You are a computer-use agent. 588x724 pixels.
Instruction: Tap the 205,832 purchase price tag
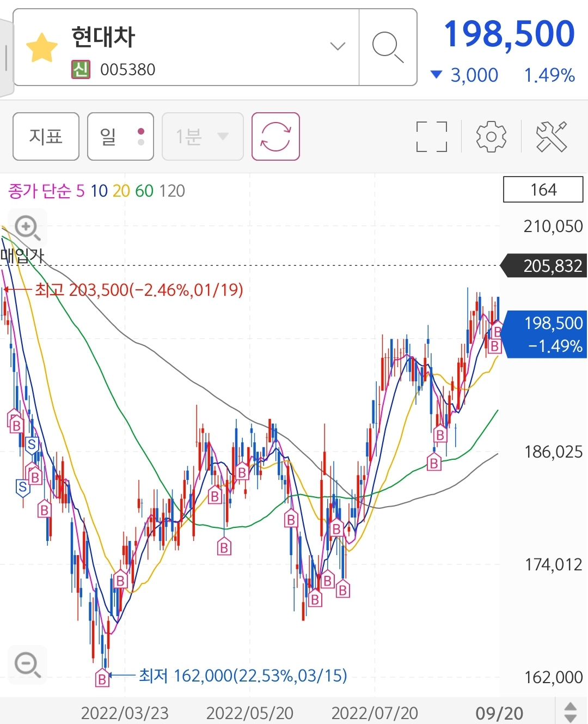544,266
